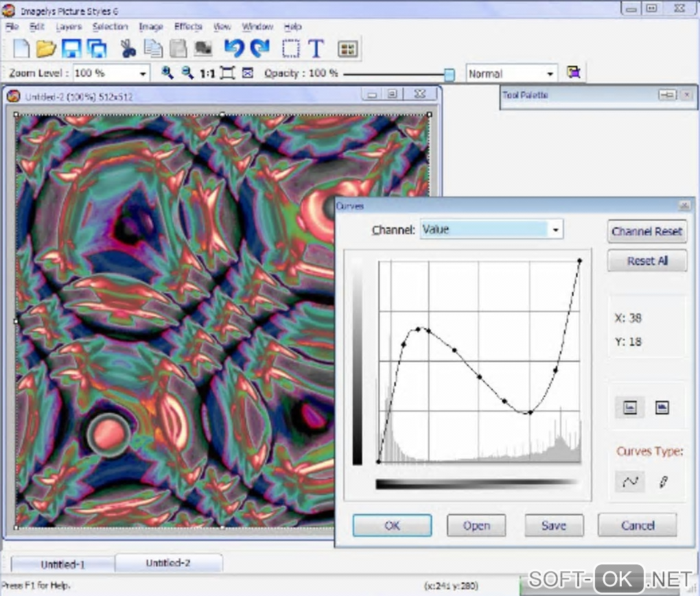
Task: Open the Layers menu
Action: [x=69, y=27]
